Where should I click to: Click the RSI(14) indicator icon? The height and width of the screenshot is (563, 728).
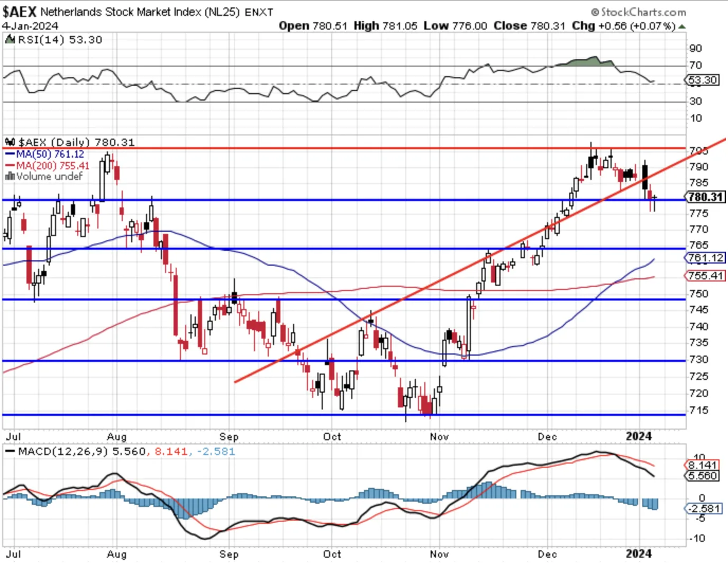point(10,39)
